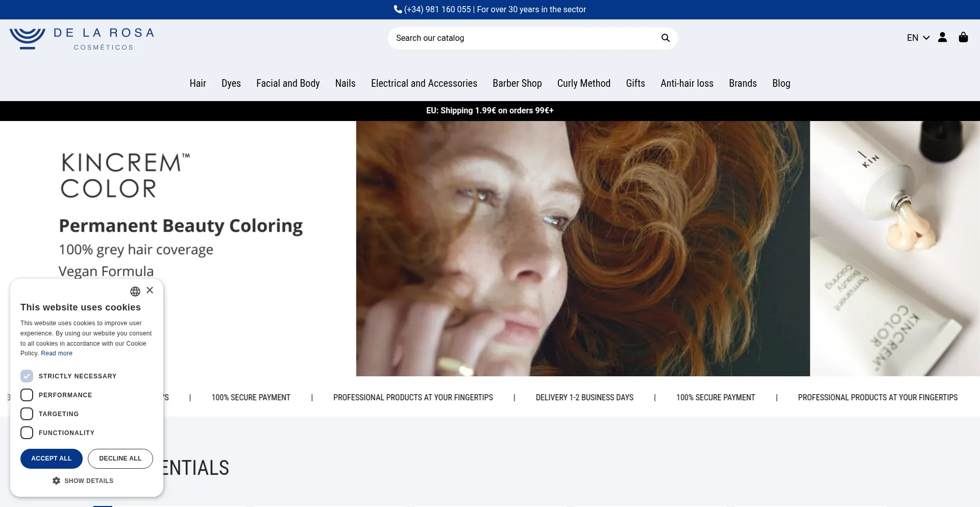This screenshot has width=980, height=507.
Task: Go to the Brands menu
Action: (742, 83)
